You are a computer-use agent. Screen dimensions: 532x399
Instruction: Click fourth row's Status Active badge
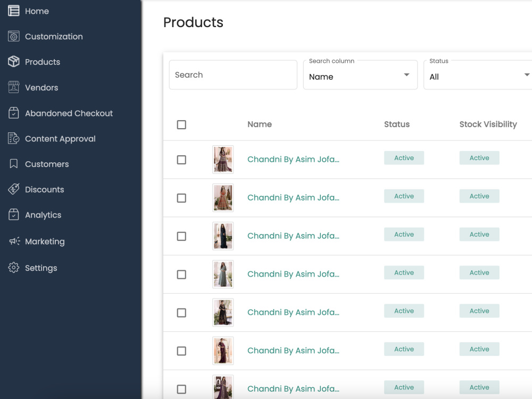tap(404, 272)
